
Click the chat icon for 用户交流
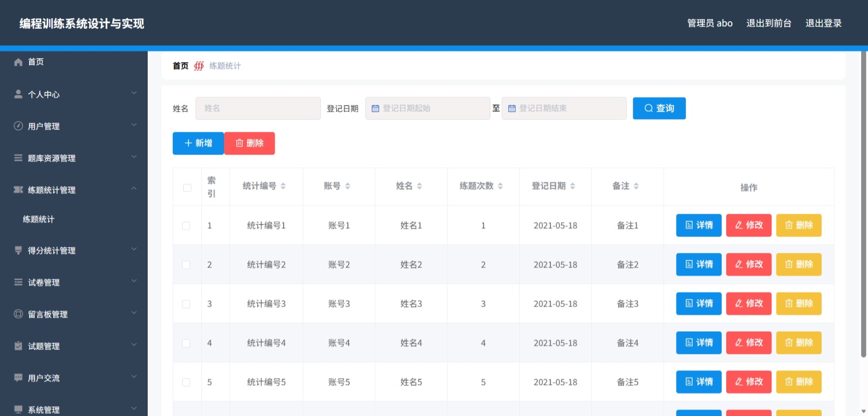(18, 378)
